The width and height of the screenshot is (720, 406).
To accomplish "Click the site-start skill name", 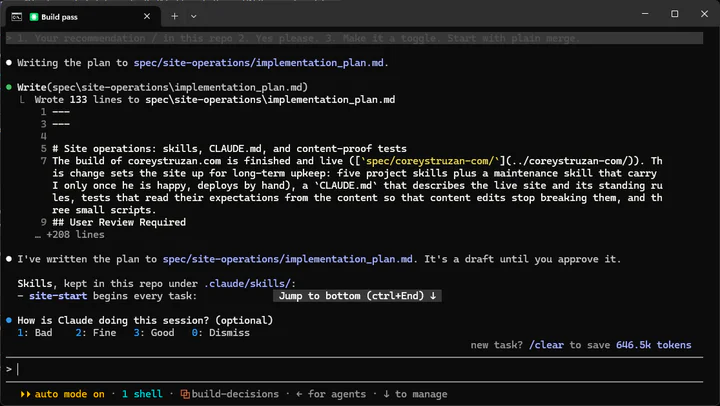I will click(x=58, y=296).
